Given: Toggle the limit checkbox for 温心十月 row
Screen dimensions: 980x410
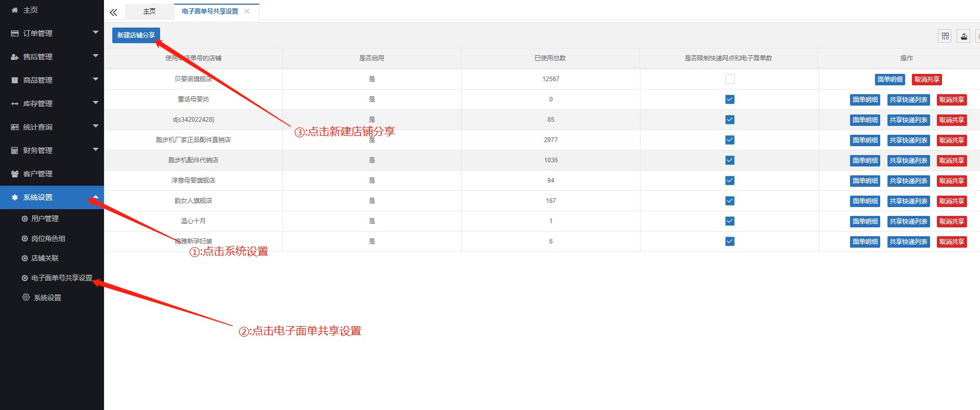Looking at the screenshot, I should coord(729,221).
